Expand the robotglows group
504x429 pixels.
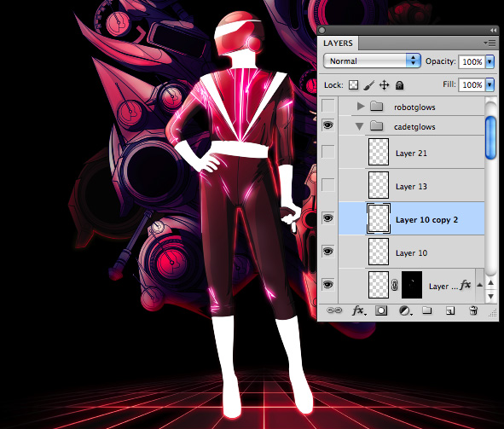pyautogui.click(x=361, y=106)
